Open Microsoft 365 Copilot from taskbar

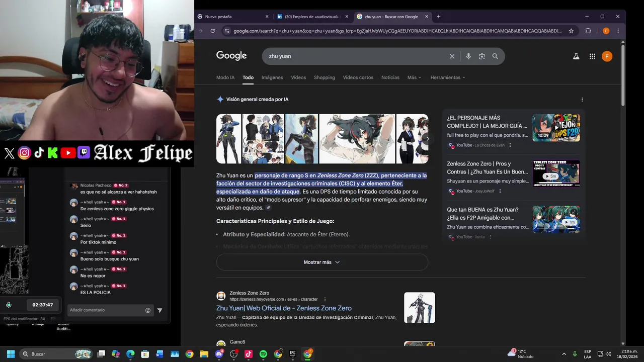pos(116,354)
